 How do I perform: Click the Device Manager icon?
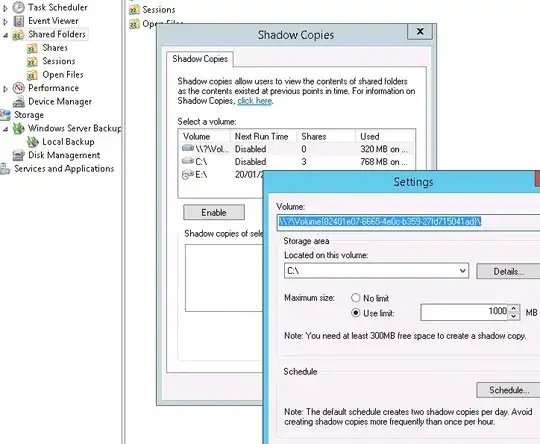coord(19,102)
